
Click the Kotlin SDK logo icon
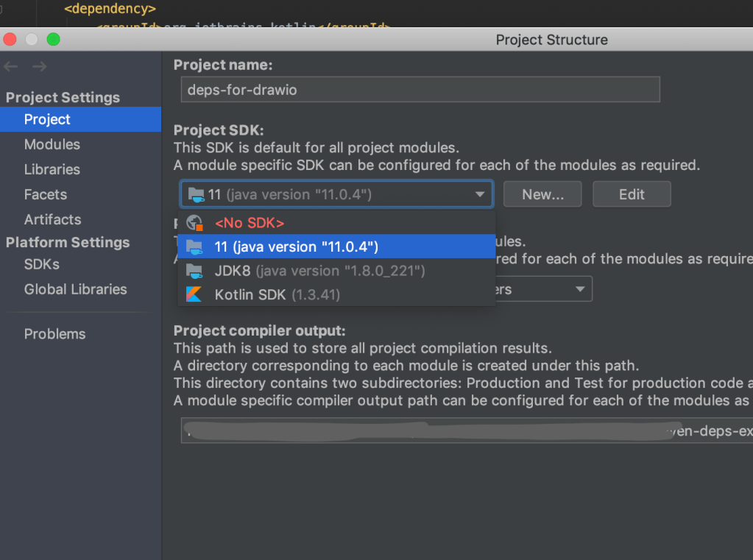tap(194, 294)
